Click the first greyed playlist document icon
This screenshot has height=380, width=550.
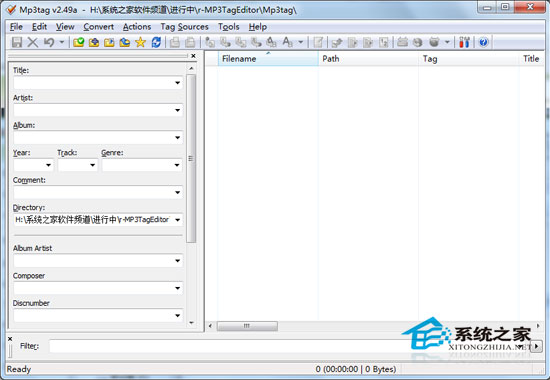(352, 42)
